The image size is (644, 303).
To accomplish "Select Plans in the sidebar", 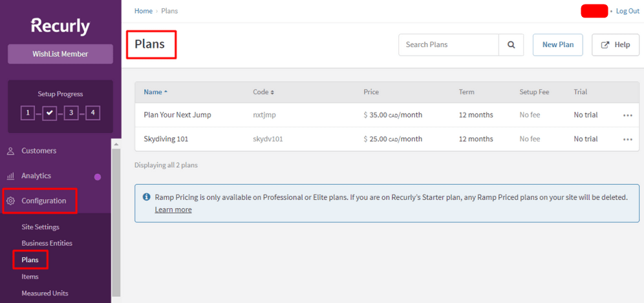I will point(30,260).
